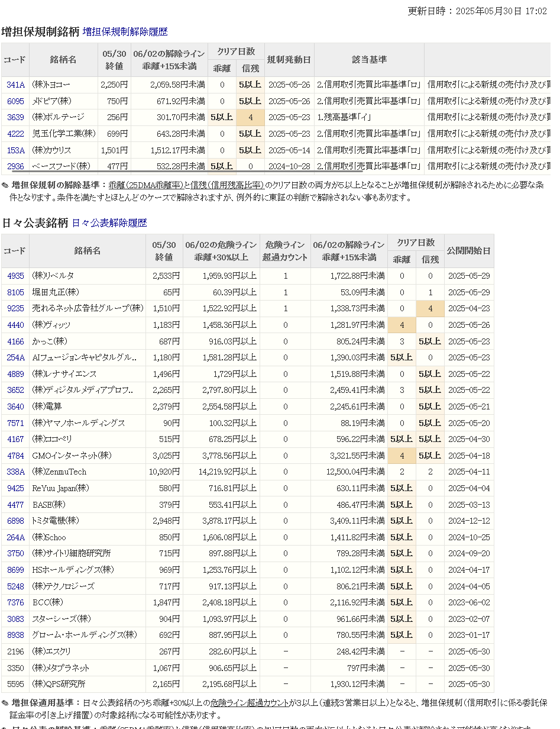
Task: Open stock code 338A for ZenmuTech
Action: point(15,472)
